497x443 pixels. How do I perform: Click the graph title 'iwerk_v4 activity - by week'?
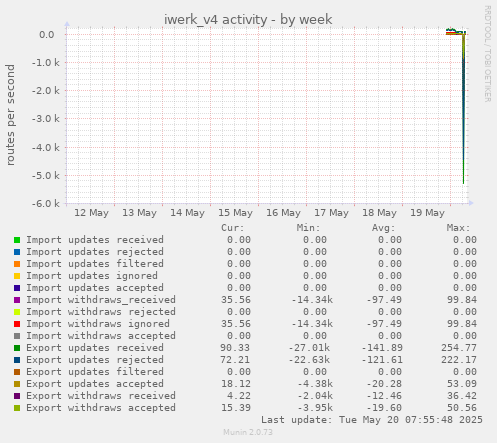coord(248,20)
